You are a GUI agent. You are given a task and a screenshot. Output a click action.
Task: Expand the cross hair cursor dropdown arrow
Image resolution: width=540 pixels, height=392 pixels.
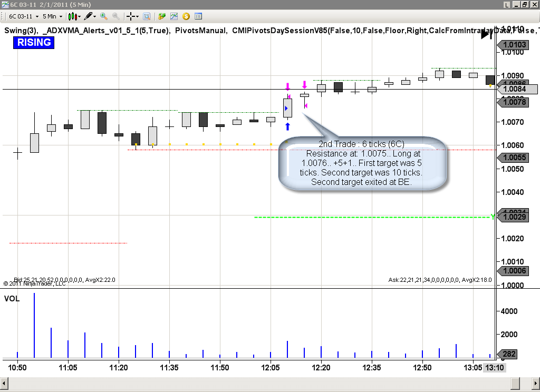click(137, 16)
